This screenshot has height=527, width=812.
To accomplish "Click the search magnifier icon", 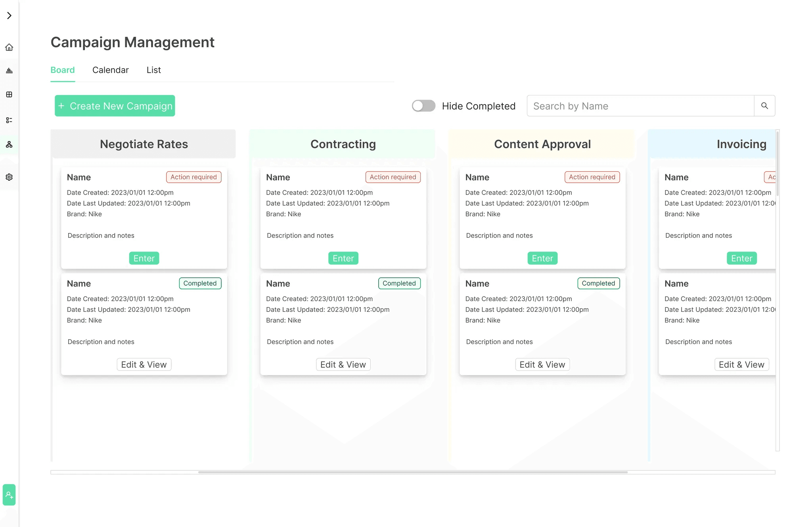I will pyautogui.click(x=764, y=106).
